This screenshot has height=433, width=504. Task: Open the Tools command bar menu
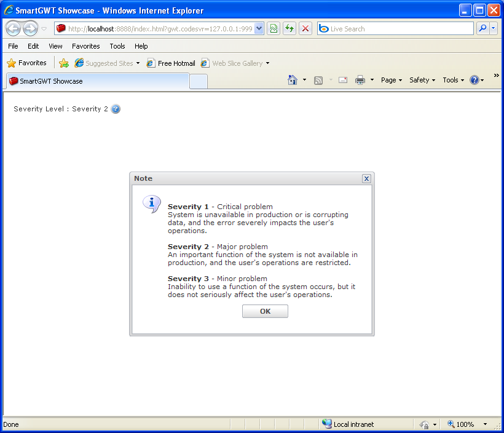[x=453, y=80]
